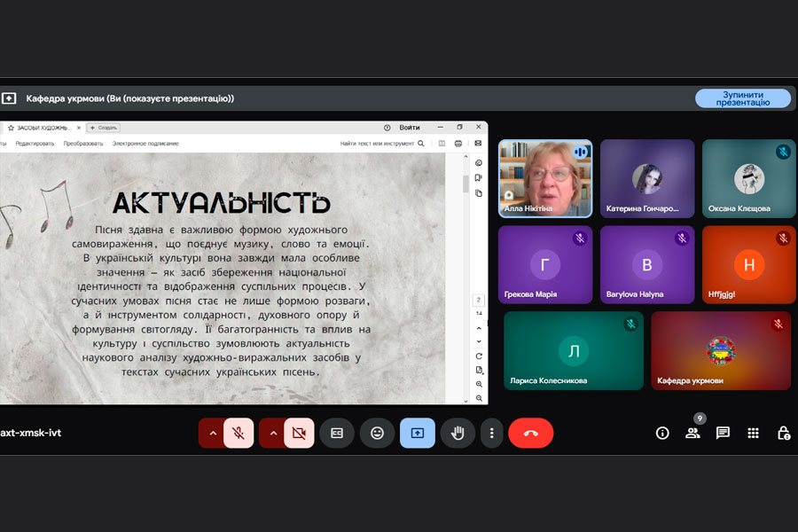Toggle closed captions button

click(x=337, y=433)
